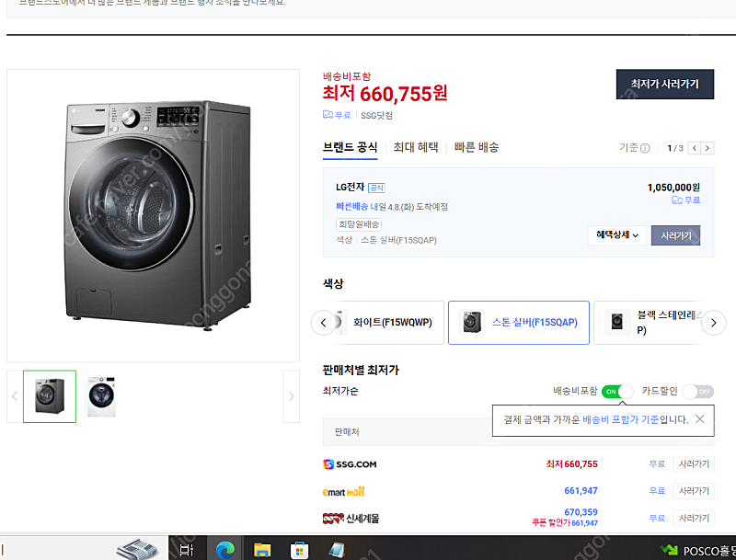Image resolution: width=736 pixels, height=560 pixels.
Task: Expand the 혜택상세 dropdown
Action: [616, 235]
